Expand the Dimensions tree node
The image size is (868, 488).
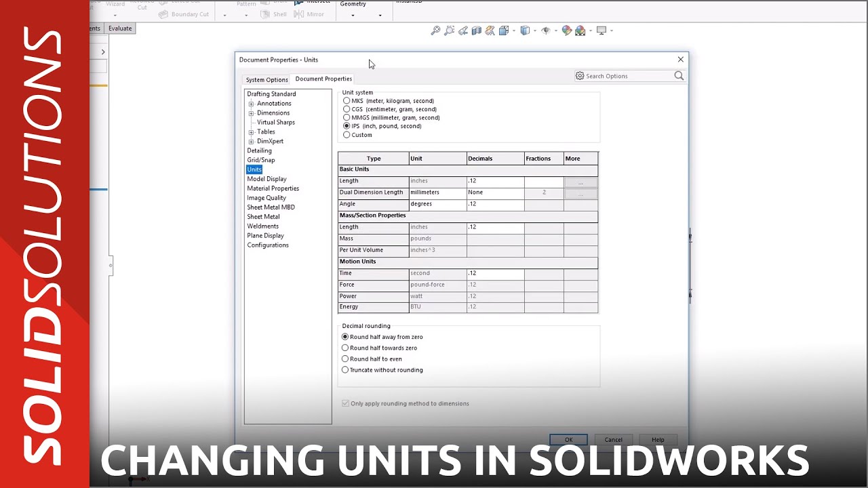(251, 113)
